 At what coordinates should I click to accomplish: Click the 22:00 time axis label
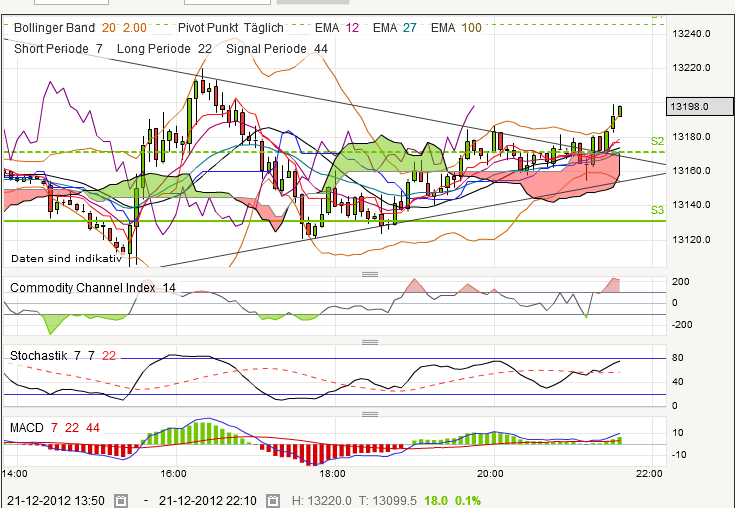[649, 473]
